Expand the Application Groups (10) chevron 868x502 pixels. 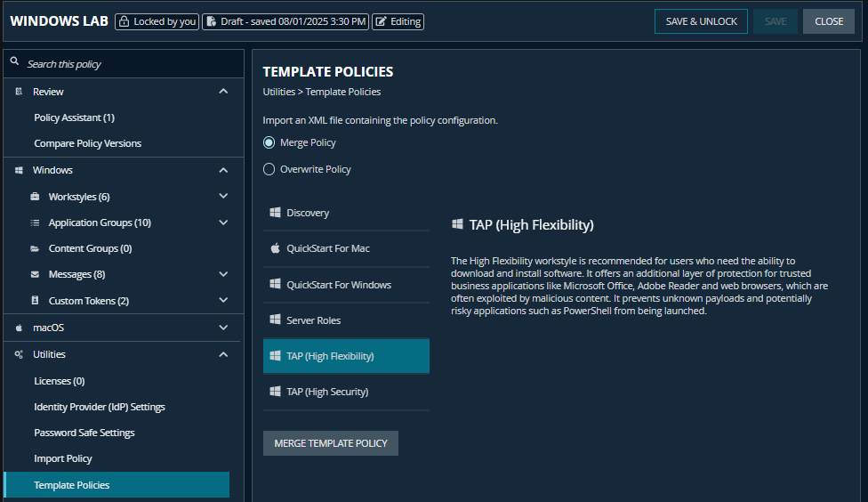(223, 223)
